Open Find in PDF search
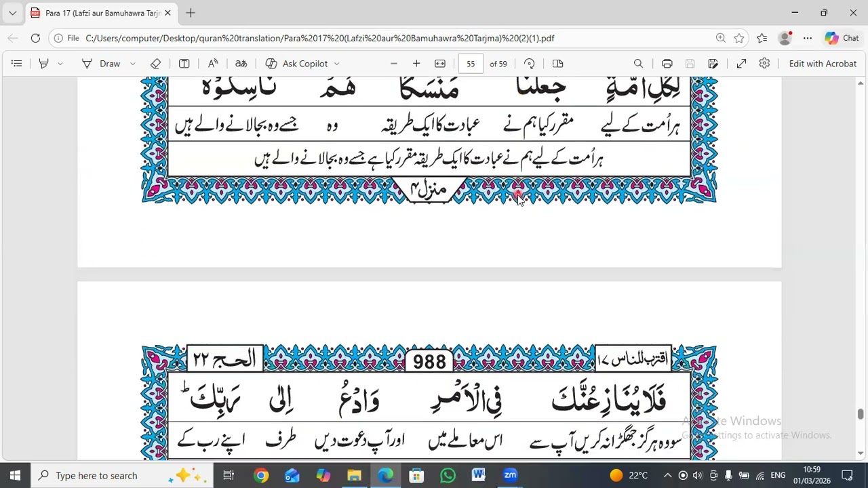The image size is (868, 488). pos(638,64)
